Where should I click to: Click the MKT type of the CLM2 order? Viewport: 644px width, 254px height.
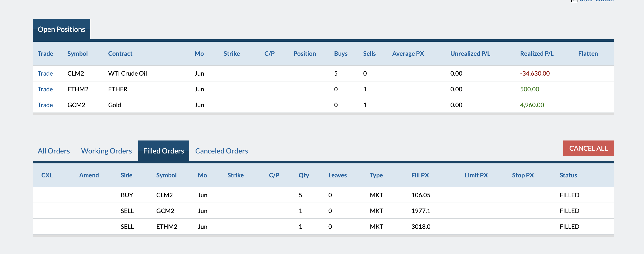[377, 195]
